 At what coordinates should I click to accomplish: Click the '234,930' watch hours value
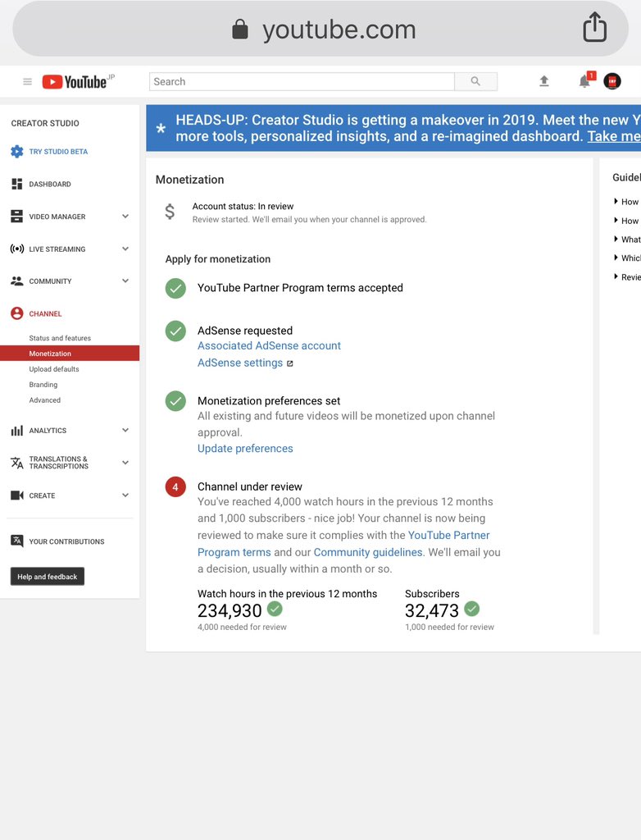[230, 610]
